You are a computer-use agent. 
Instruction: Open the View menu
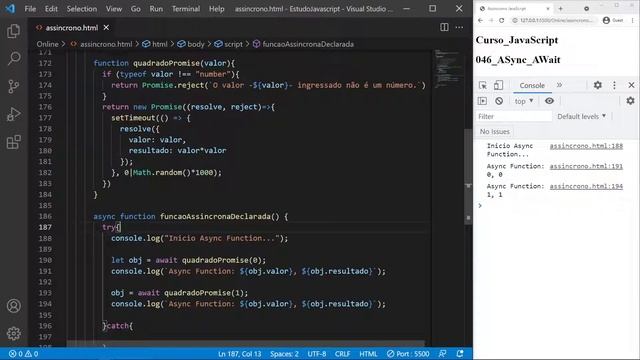click(x=114, y=9)
